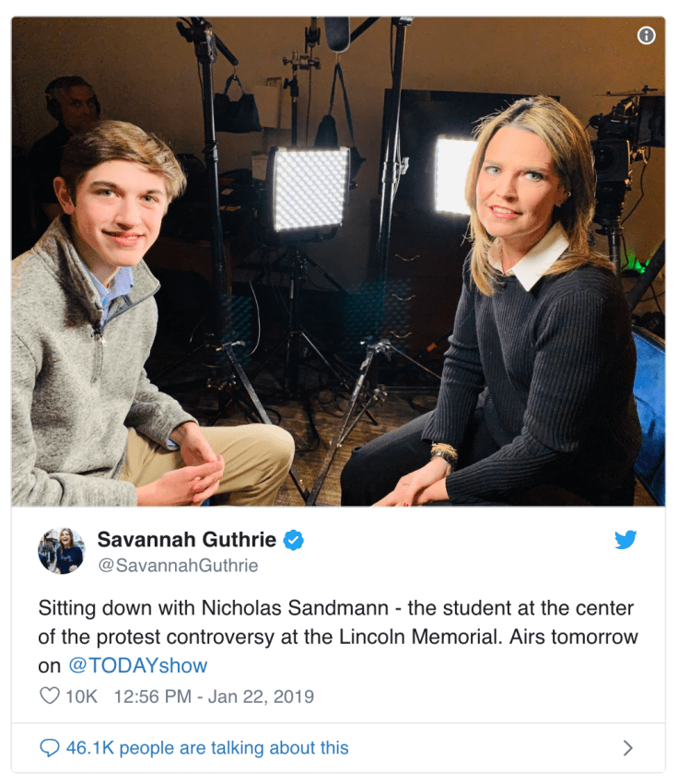The image size is (678, 784).
Task: Click the 10K likes count
Action: (81, 696)
